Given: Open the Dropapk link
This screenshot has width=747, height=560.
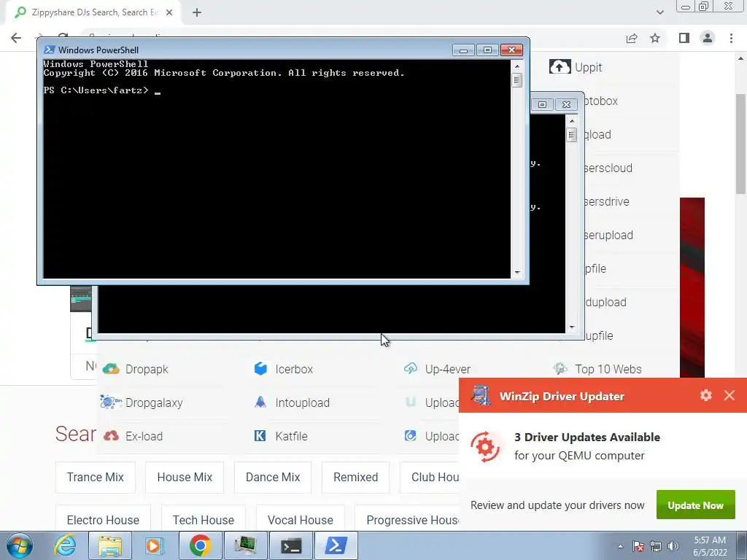Looking at the screenshot, I should click(x=147, y=369).
